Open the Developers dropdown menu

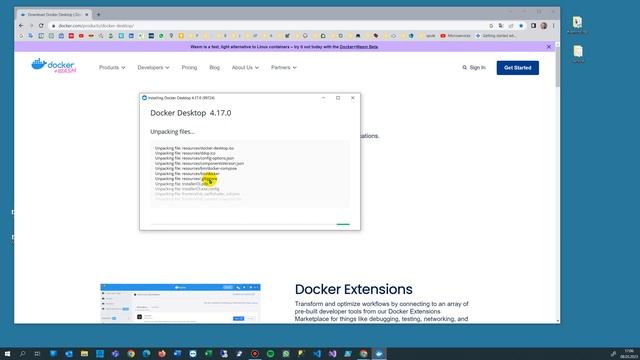pyautogui.click(x=153, y=67)
